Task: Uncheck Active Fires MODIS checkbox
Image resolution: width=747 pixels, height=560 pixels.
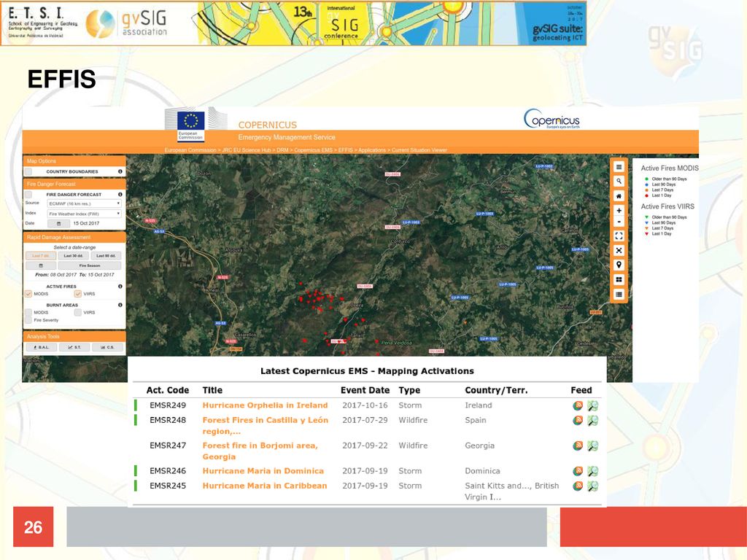Action: (28, 294)
